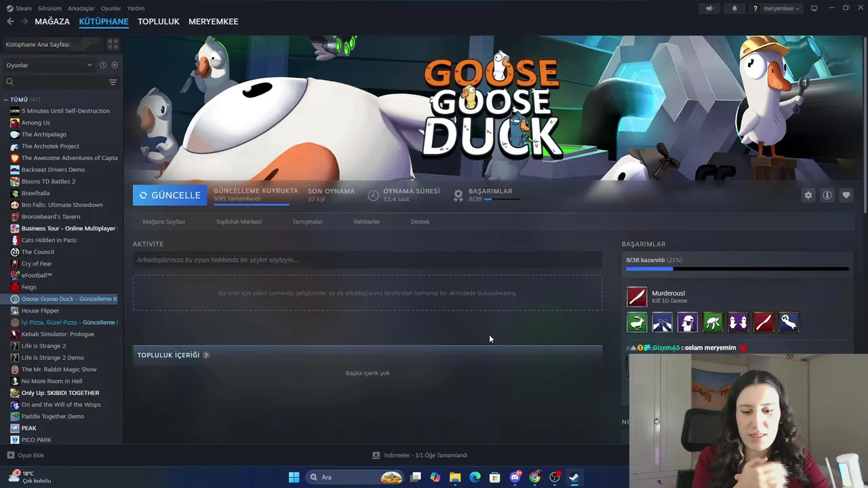This screenshot has height=488, width=868.
Task: Click the green turtle achievement icon
Action: tap(713, 322)
